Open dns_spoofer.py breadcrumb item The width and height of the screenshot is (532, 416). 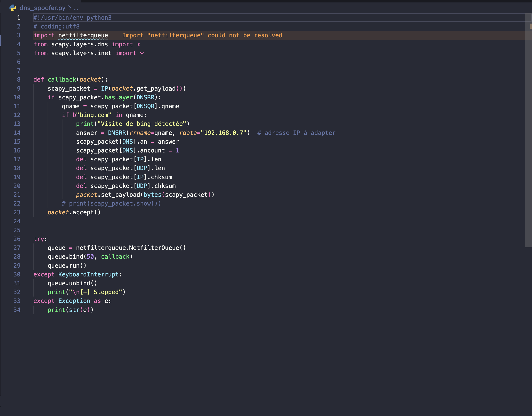coord(42,8)
